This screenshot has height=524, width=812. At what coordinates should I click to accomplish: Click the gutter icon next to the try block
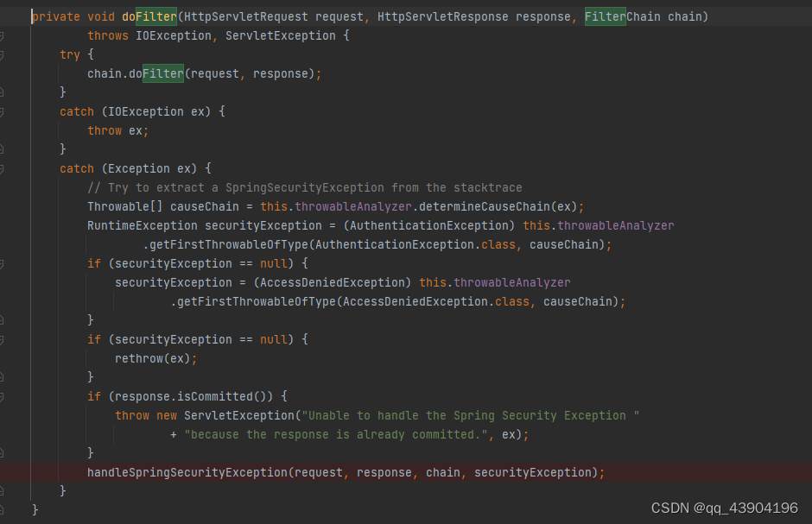tap(4, 54)
